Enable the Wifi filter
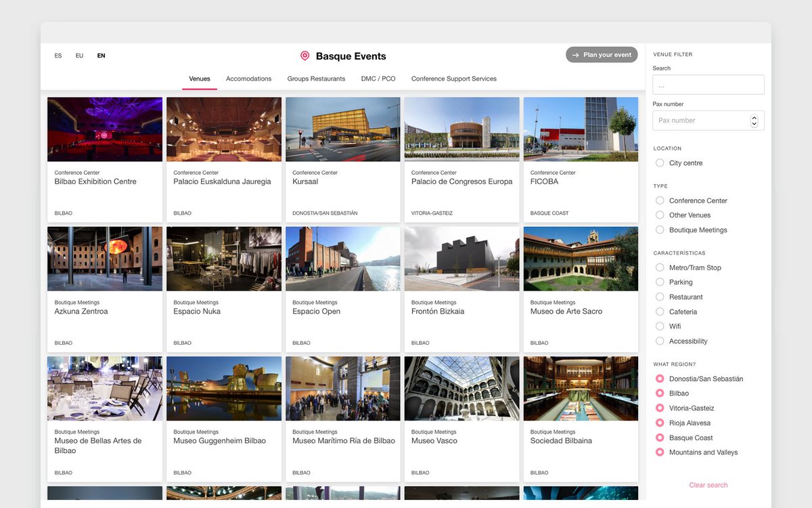The width and height of the screenshot is (812, 508). point(669,326)
